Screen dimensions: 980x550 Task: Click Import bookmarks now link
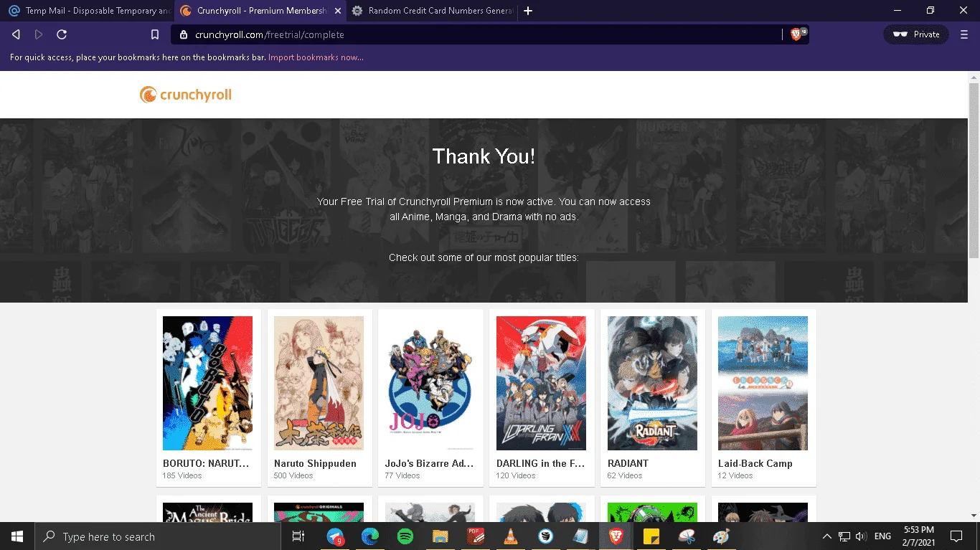pos(316,57)
